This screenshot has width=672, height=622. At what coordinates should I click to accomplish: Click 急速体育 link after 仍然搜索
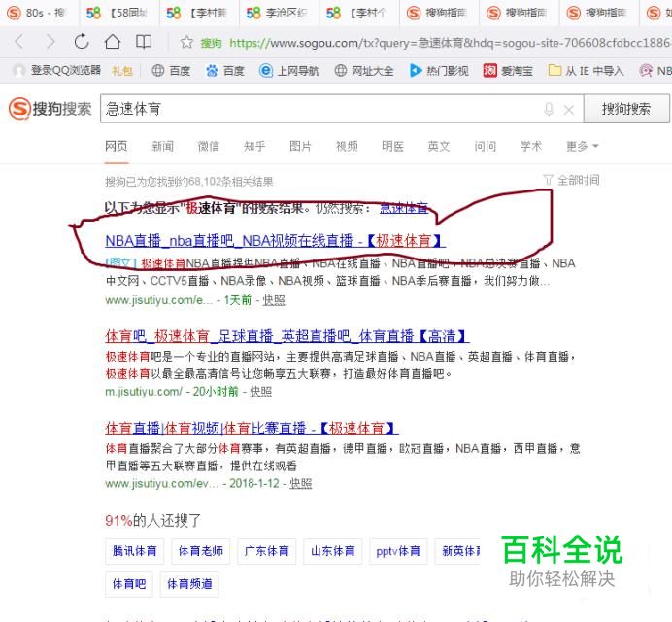404,209
